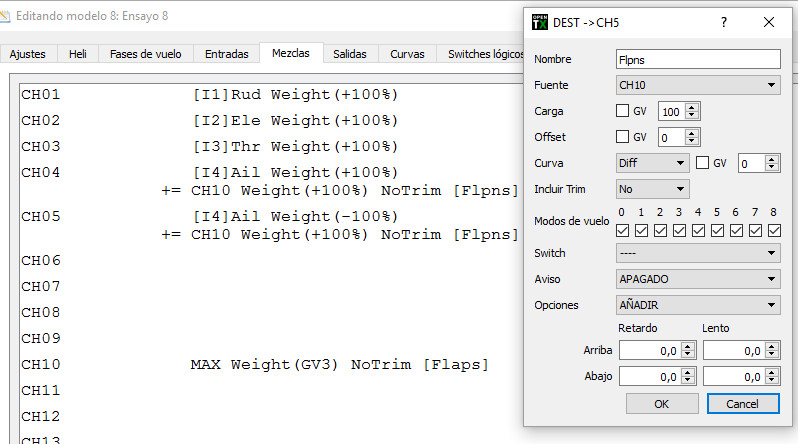Screen dimensions: 798x444
Task: Select the CH10 MAX Flaps mix line
Action: pyautogui.click(x=339, y=365)
